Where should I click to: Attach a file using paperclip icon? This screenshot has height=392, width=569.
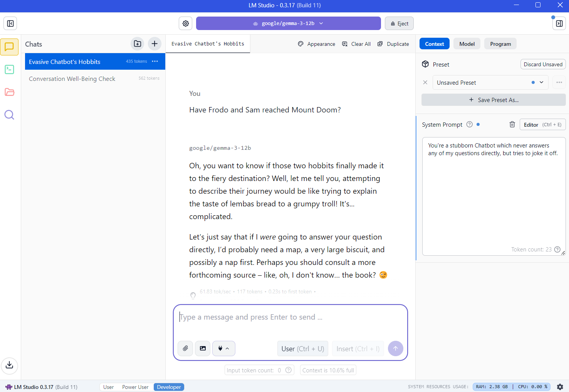185,348
